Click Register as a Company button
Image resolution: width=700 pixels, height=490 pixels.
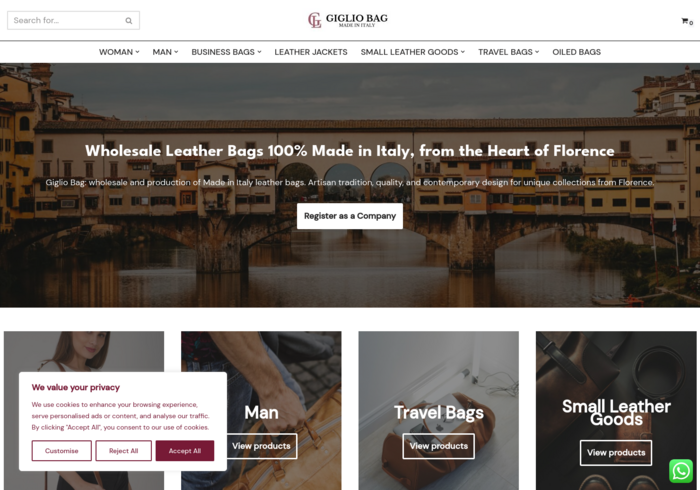350,216
